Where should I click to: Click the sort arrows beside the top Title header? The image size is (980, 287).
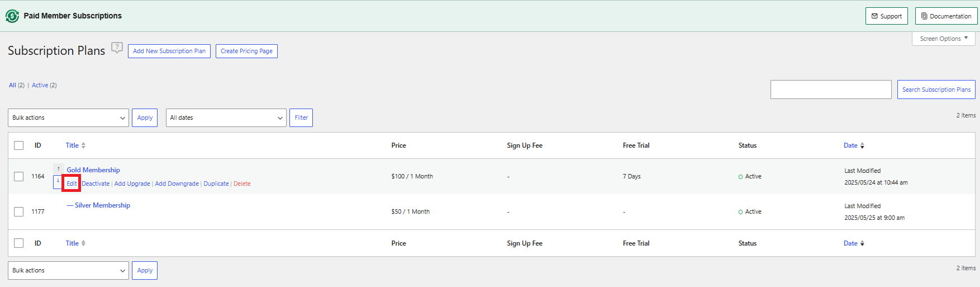click(x=83, y=145)
